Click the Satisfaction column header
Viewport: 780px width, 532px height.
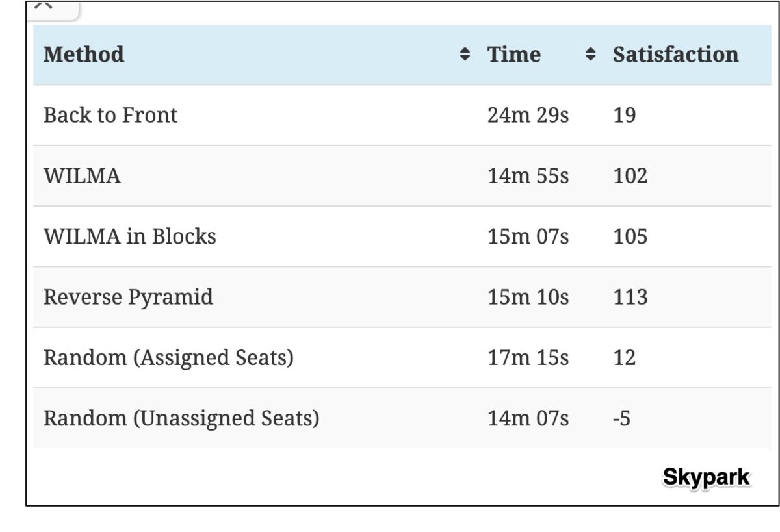click(675, 55)
